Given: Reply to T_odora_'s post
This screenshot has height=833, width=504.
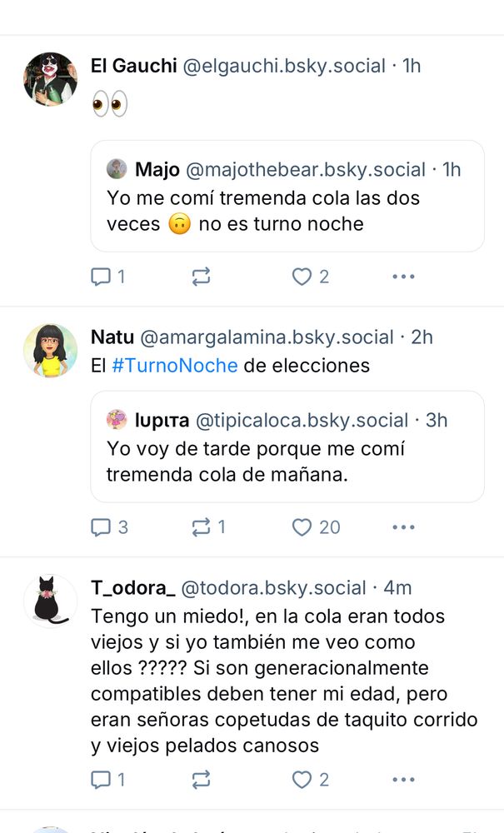Looking at the screenshot, I should point(107,780).
